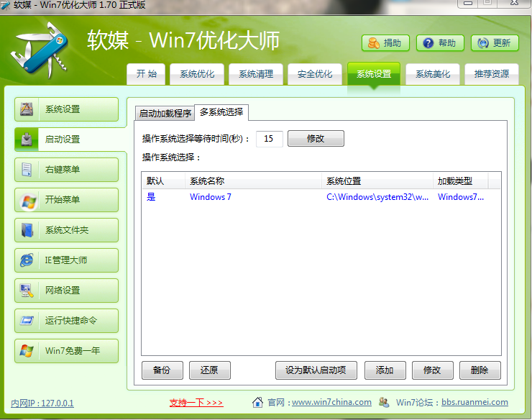This screenshot has width=532, height=420.
Task: Click the 系统文件夹 blue folder icon
Action: [27, 230]
